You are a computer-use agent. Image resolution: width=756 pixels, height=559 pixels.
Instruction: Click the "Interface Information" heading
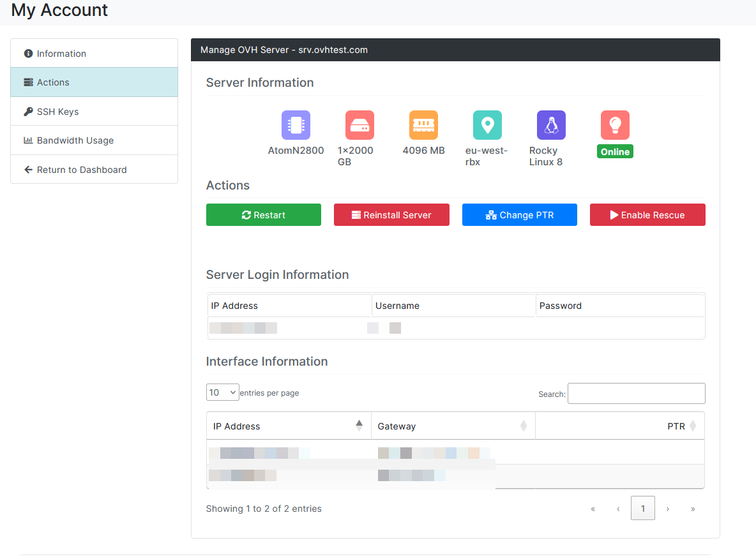(267, 361)
